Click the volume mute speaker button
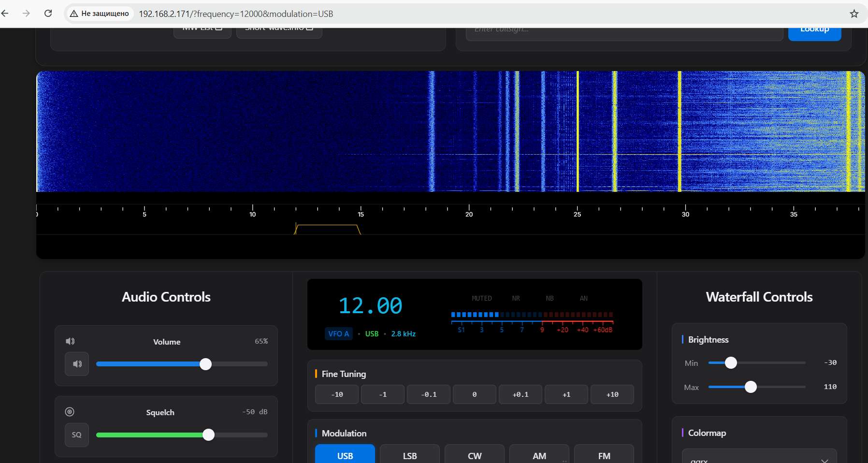 click(77, 364)
